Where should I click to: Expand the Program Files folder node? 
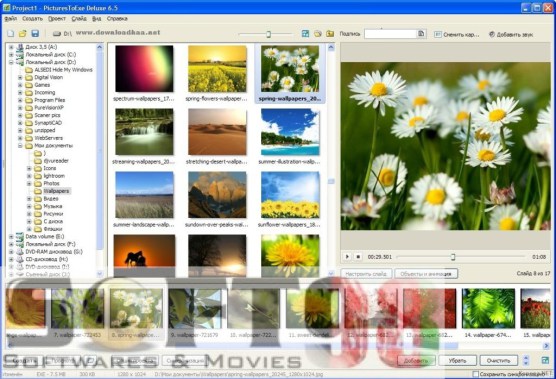[x=20, y=100]
